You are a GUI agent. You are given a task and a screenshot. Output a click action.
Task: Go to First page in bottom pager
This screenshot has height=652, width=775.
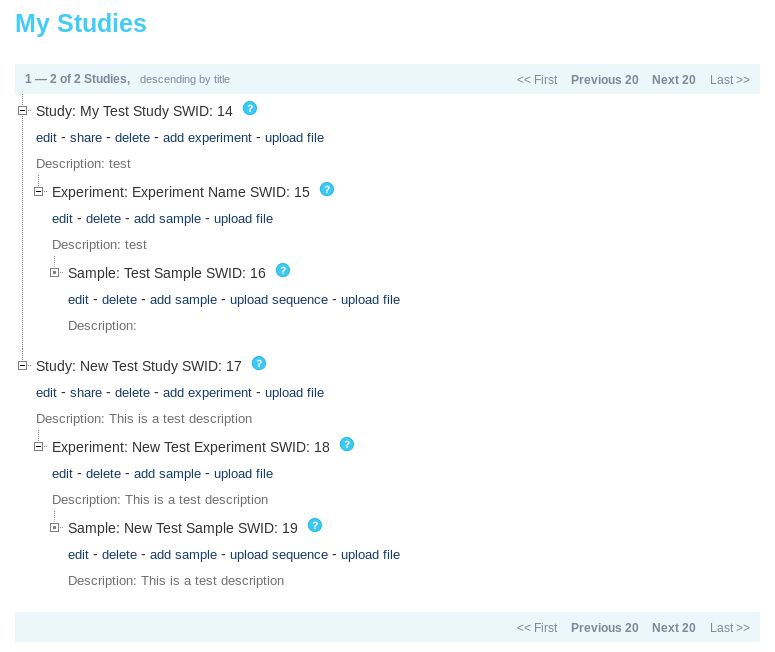(x=537, y=628)
